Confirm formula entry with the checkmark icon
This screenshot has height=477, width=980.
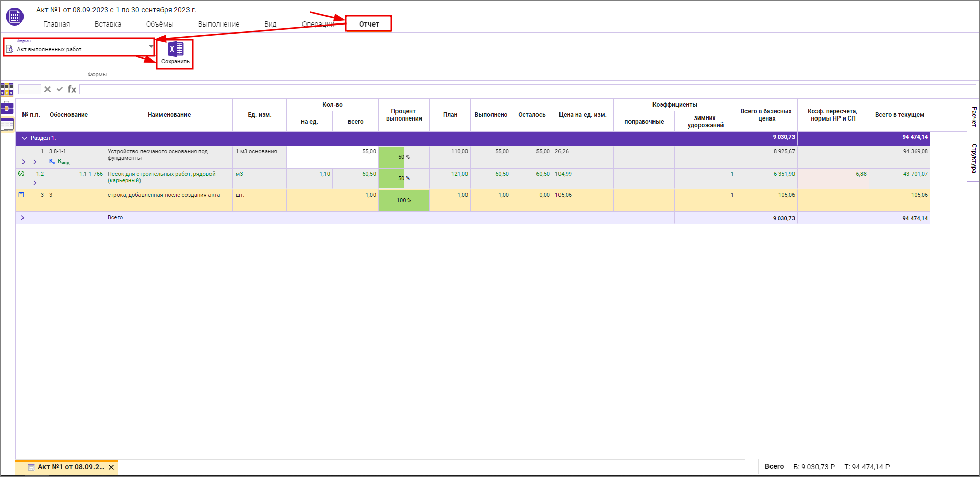pyautogui.click(x=60, y=89)
